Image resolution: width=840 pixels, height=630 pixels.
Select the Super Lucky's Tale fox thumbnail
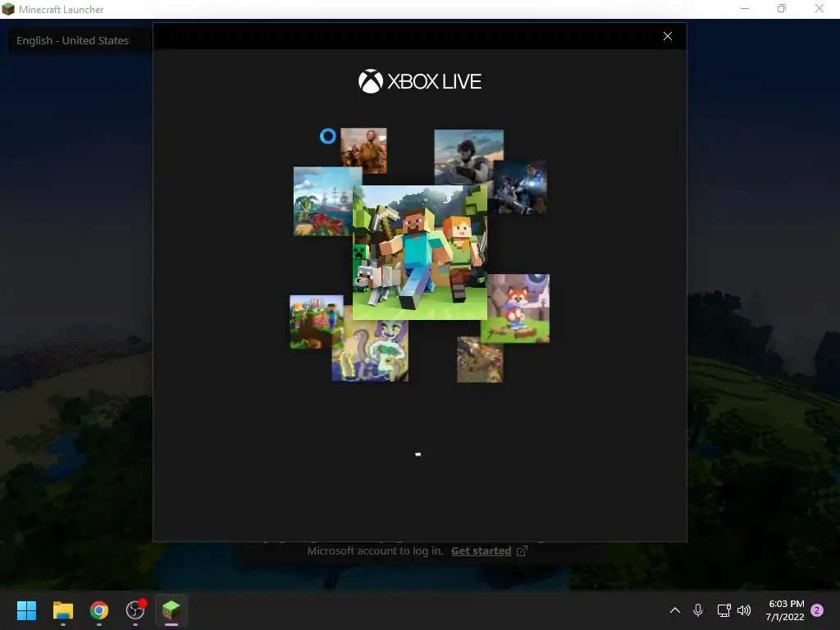[x=518, y=308]
